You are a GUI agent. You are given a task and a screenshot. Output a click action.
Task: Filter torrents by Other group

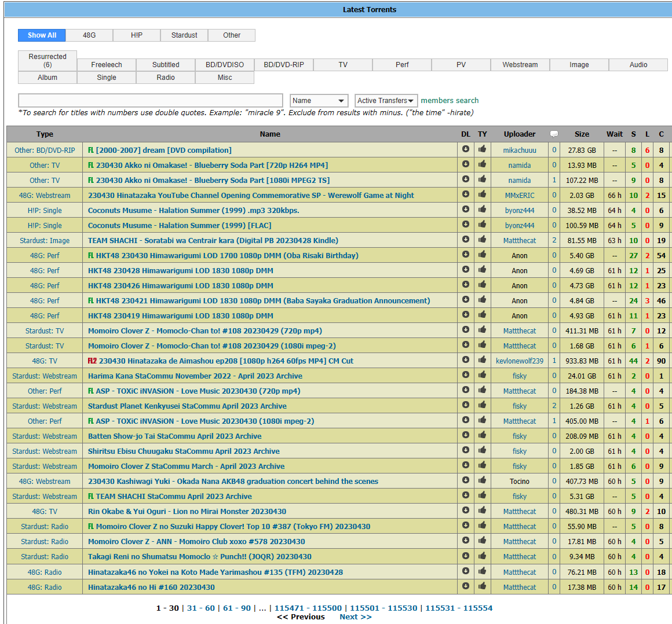[x=232, y=35]
